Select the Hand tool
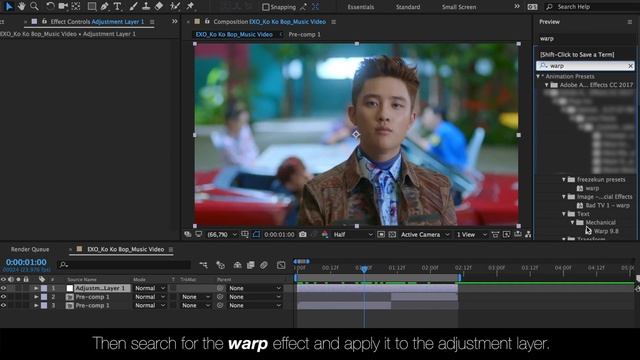Image resolution: width=640 pixels, height=360 pixels. 21,6
